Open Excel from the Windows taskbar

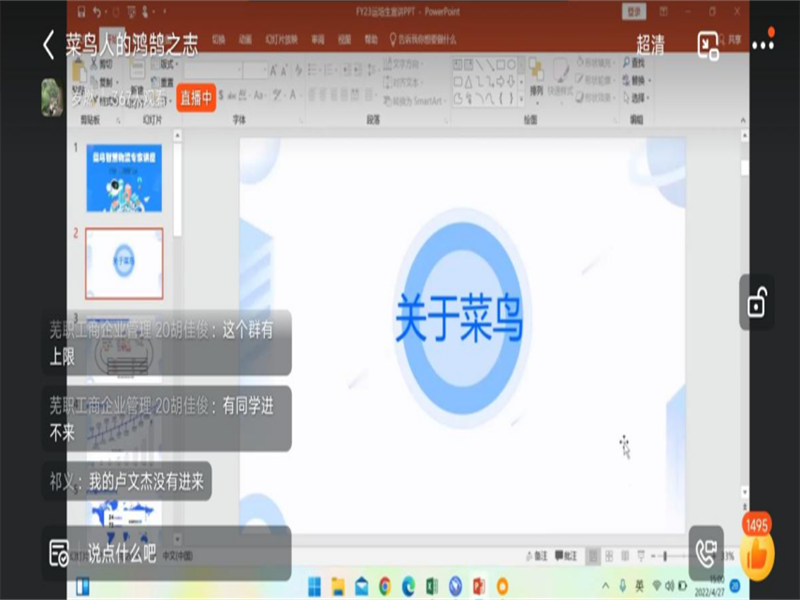[x=432, y=585]
